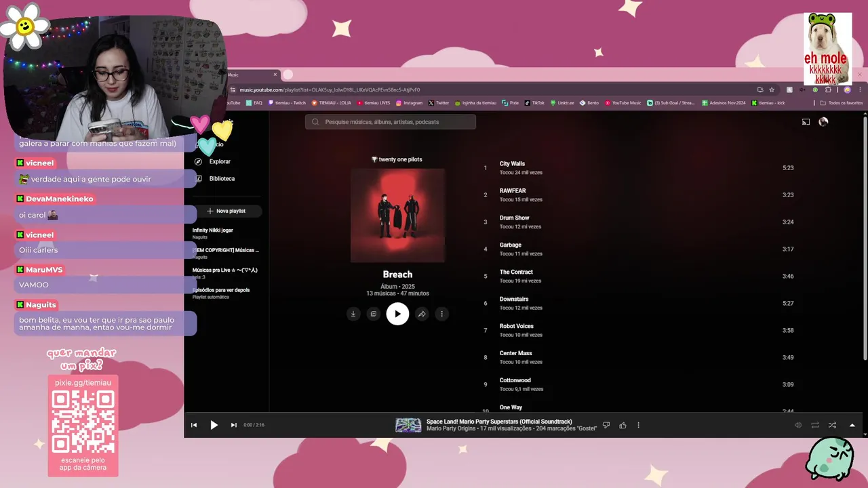Open the tiemiau - kick bookmark

[768, 103]
